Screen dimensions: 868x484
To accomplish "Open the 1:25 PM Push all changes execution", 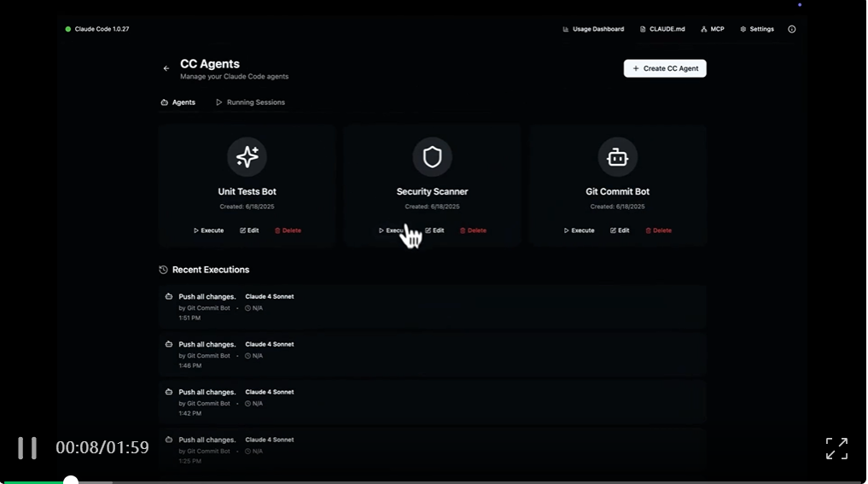I will 433,450.
